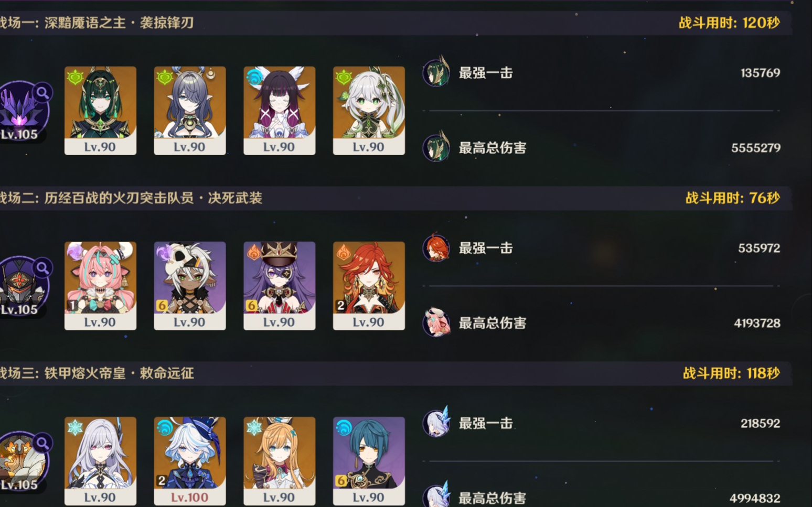Screen dimensions: 812x507
Task: Click the stage one highest total damage avatar
Action: pos(436,147)
